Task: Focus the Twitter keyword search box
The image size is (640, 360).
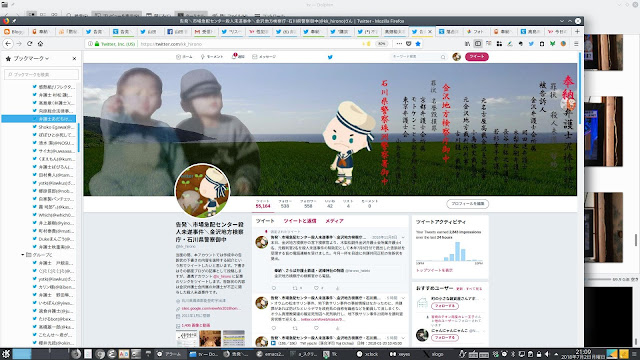Action: tap(418, 57)
